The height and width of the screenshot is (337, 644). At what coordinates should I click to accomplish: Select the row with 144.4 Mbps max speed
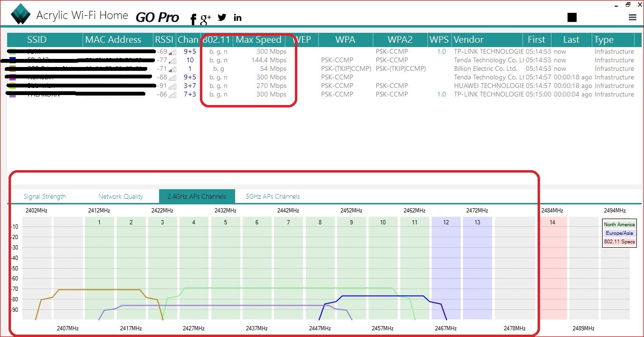click(x=321, y=60)
